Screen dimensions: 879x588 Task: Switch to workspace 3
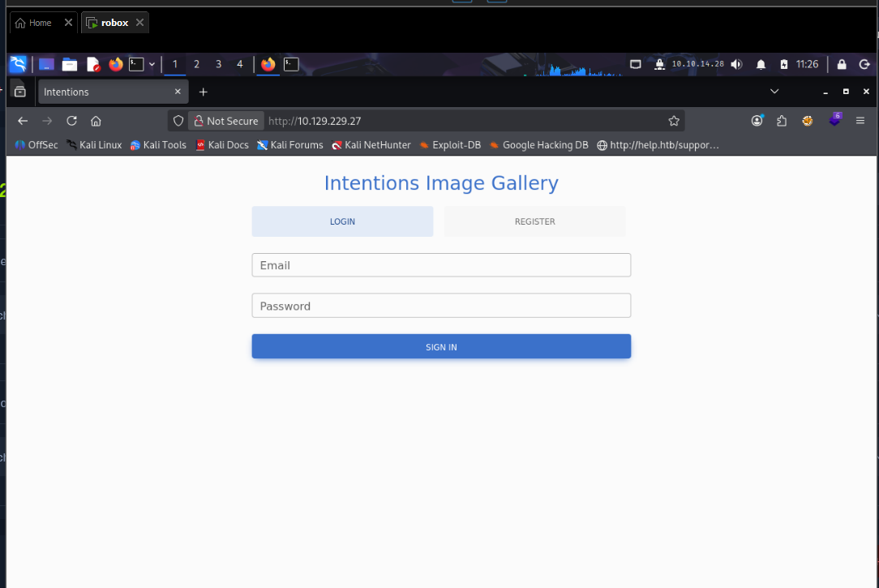tap(218, 64)
